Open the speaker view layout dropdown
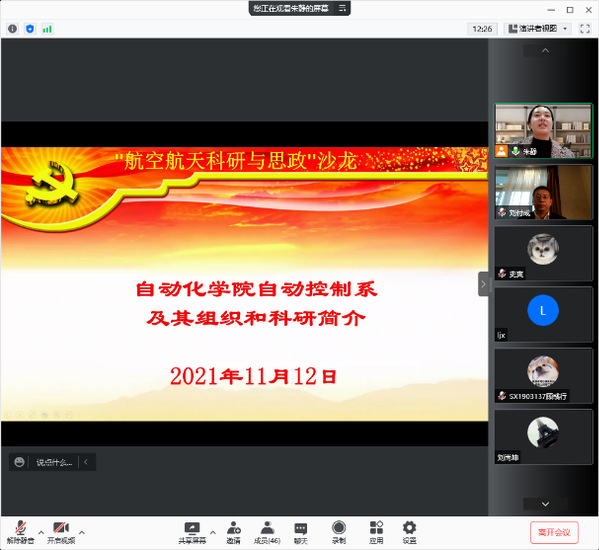This screenshot has width=599, height=550. click(539, 29)
